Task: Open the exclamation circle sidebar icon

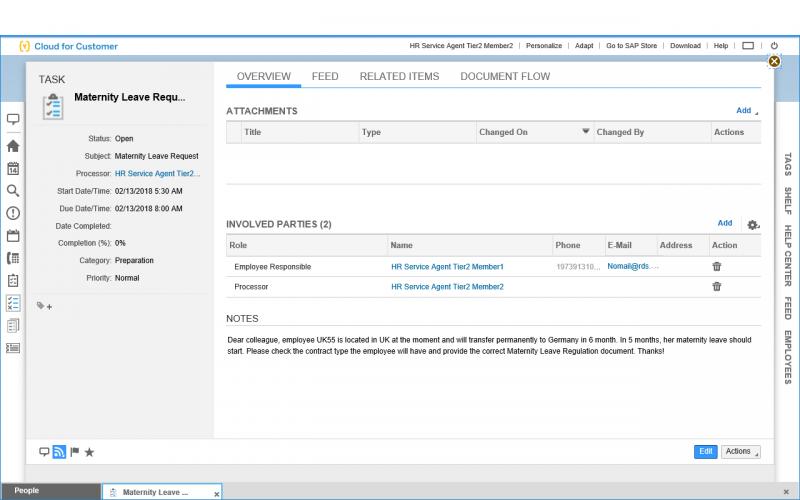Action: pos(13,213)
